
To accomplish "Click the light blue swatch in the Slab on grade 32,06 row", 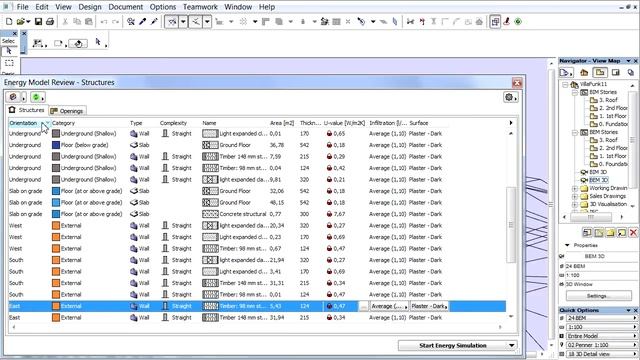I will [x=56, y=191].
